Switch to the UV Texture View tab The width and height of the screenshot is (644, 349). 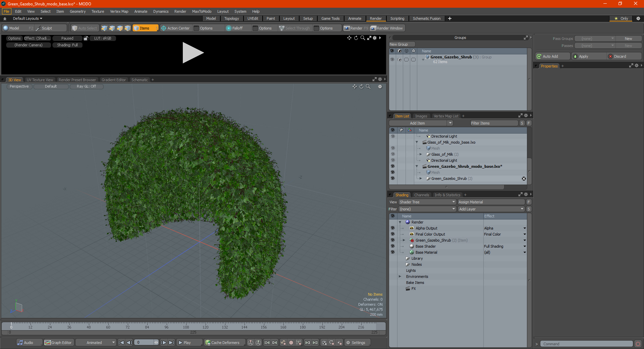pos(40,80)
